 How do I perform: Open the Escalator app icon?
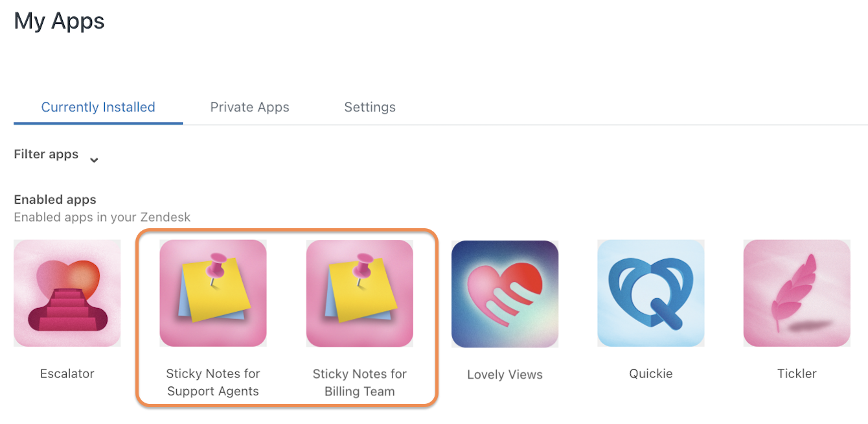pyautogui.click(x=67, y=293)
